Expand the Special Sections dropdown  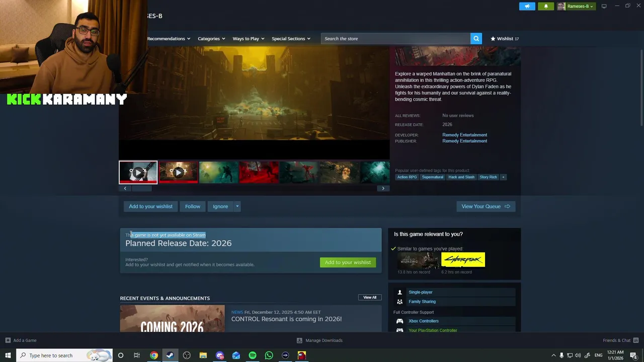pyautogui.click(x=291, y=39)
